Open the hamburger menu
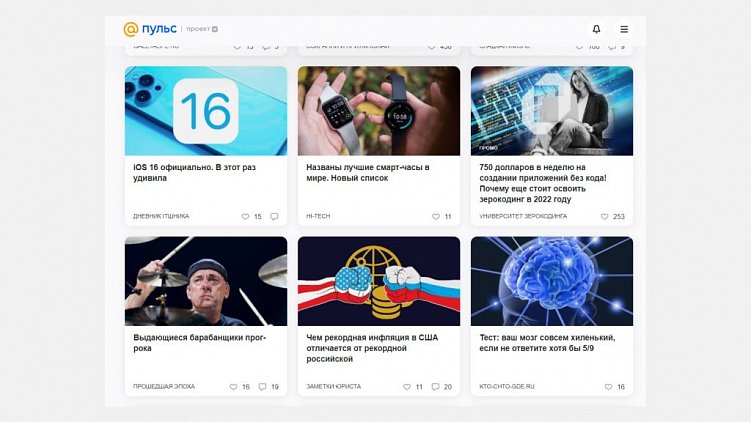This screenshot has height=422, width=751. click(624, 29)
